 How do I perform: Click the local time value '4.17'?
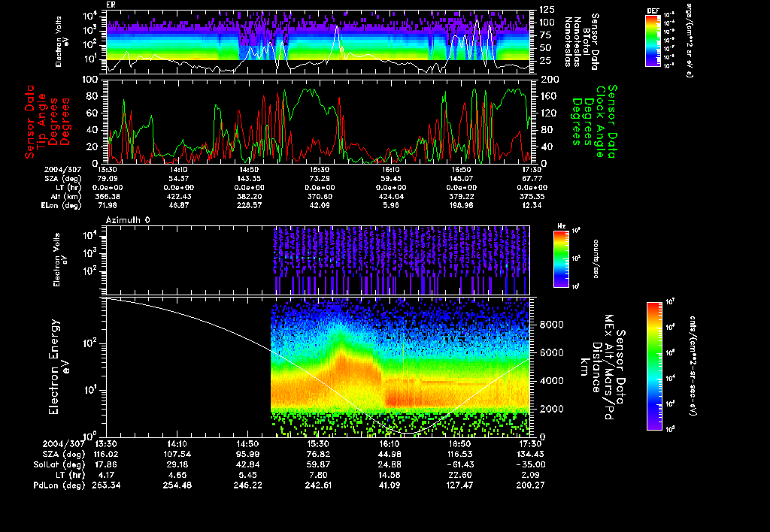tap(105, 475)
